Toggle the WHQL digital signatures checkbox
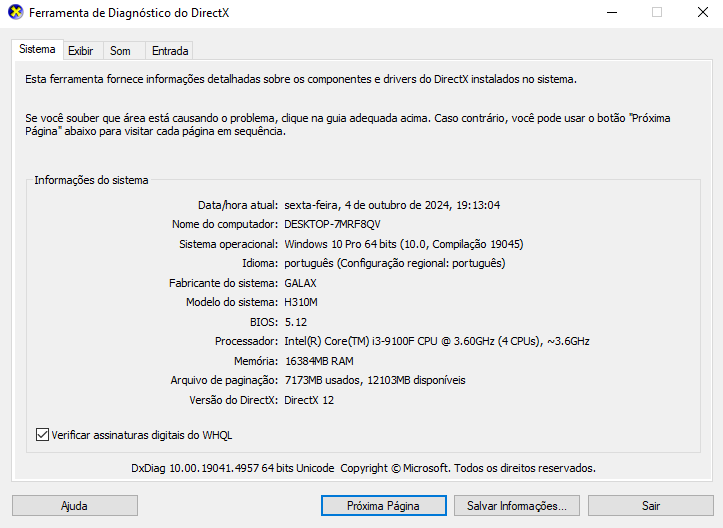 [42, 435]
